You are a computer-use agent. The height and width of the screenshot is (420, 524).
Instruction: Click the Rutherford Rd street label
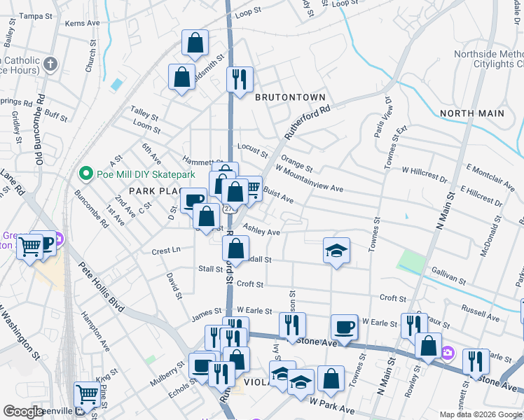click(307, 122)
